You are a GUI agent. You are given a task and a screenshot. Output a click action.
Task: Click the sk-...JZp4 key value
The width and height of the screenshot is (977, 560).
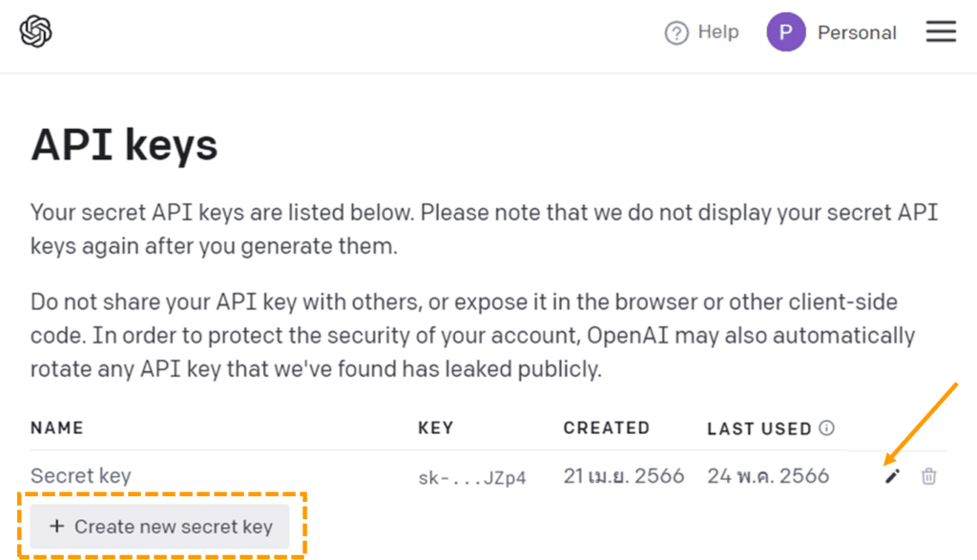(472, 476)
